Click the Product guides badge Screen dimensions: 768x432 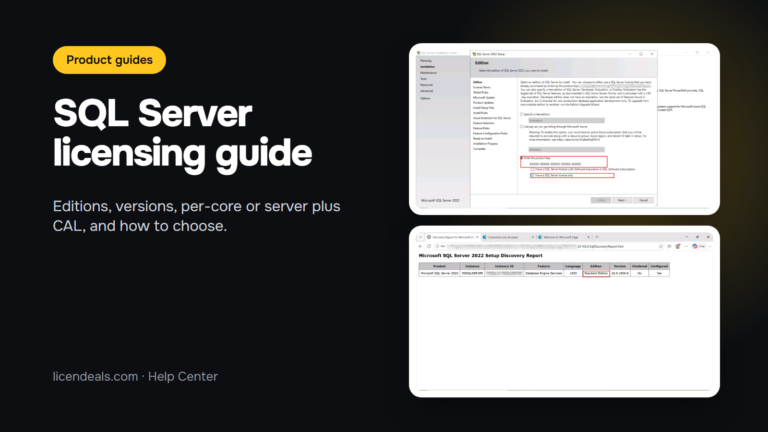pyautogui.click(x=109, y=60)
